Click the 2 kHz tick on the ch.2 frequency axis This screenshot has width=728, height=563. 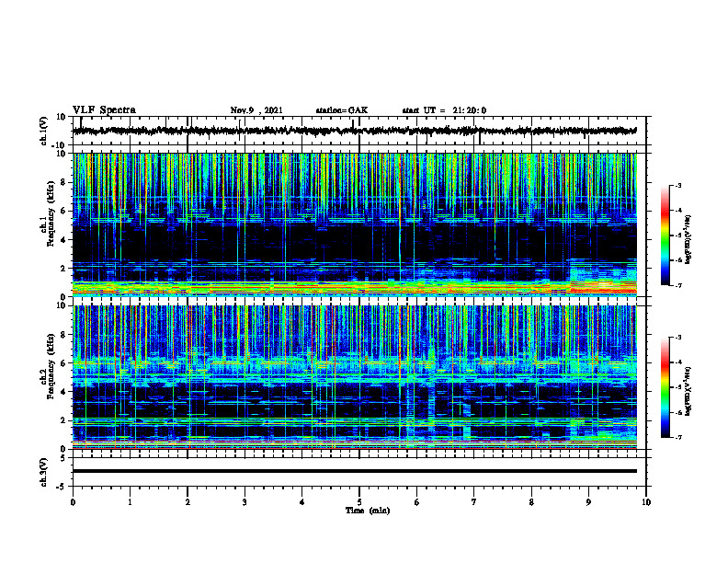pyautogui.click(x=63, y=420)
